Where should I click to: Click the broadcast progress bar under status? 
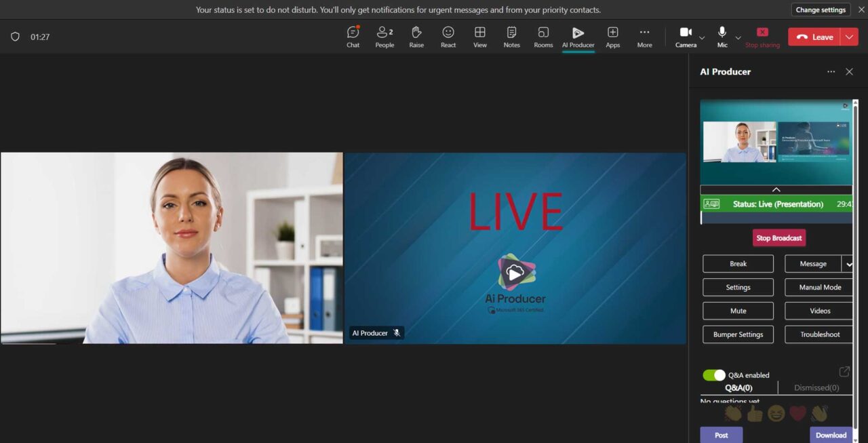click(776, 218)
